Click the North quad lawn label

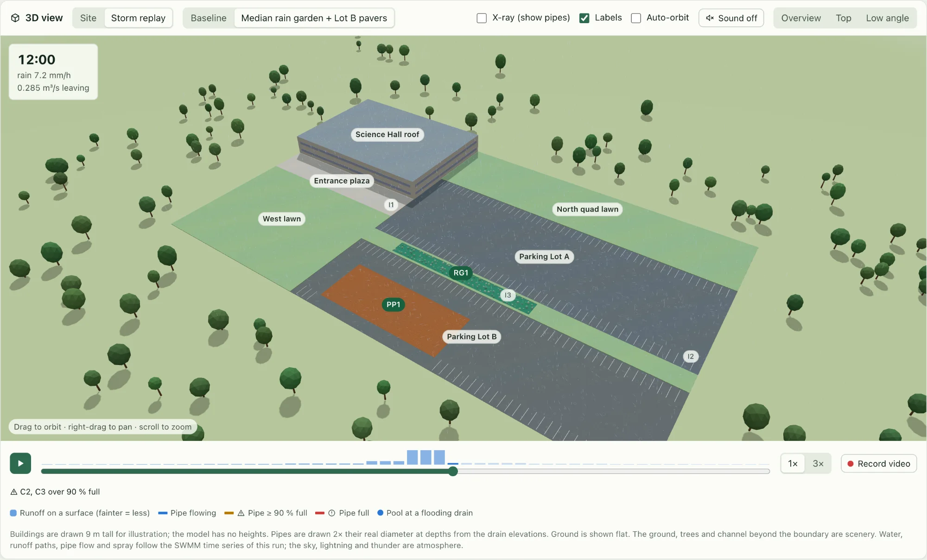587,209
